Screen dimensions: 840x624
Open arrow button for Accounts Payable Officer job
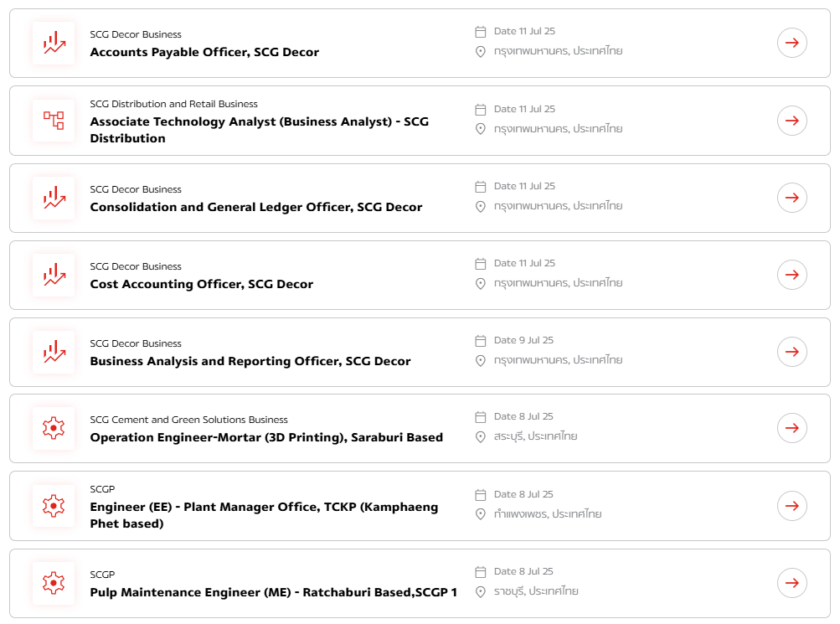(x=791, y=43)
